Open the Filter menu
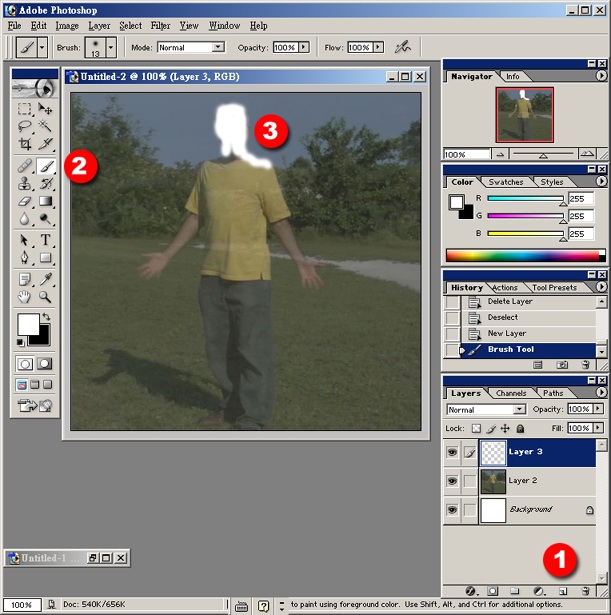This screenshot has height=615, width=611. pos(160,25)
